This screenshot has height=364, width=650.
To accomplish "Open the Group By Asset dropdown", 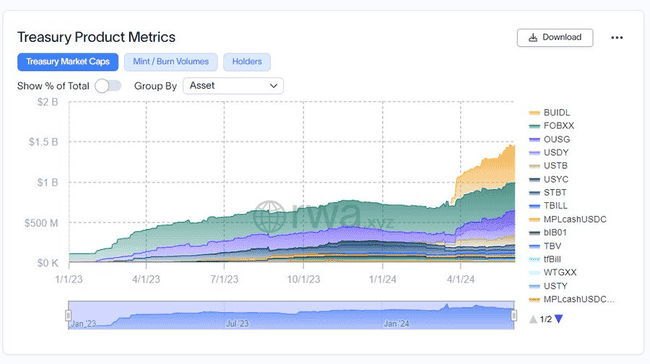I will [233, 86].
